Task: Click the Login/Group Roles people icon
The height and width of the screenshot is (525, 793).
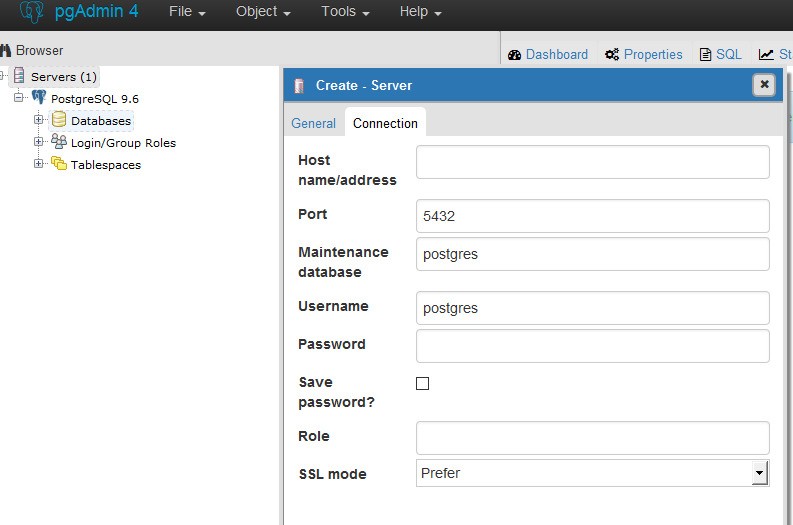Action: tap(59, 142)
